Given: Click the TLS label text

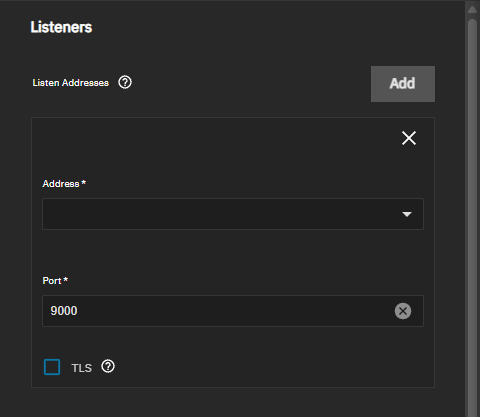Looking at the screenshot, I should [81, 368].
